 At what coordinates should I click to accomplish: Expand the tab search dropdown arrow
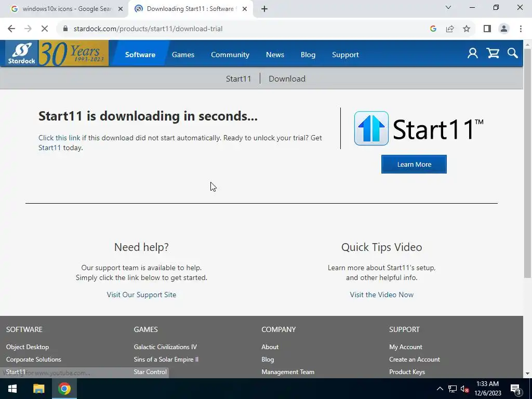(x=448, y=7)
